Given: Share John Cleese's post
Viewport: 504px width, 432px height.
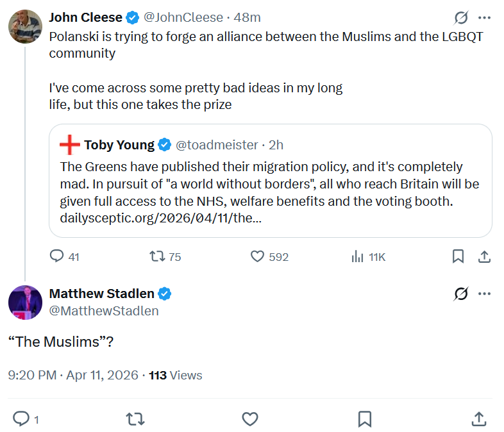Looking at the screenshot, I should click(485, 256).
